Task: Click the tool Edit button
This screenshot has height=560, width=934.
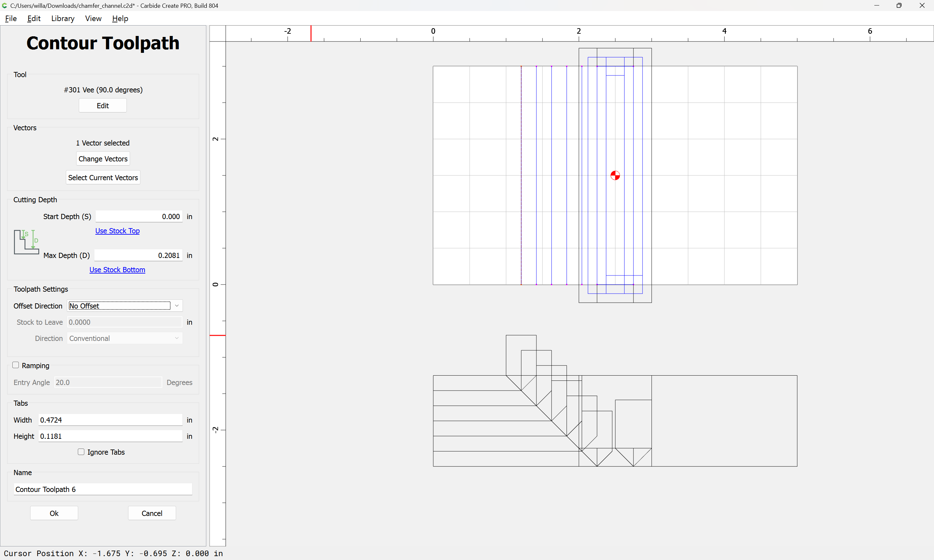Action: pyautogui.click(x=103, y=106)
